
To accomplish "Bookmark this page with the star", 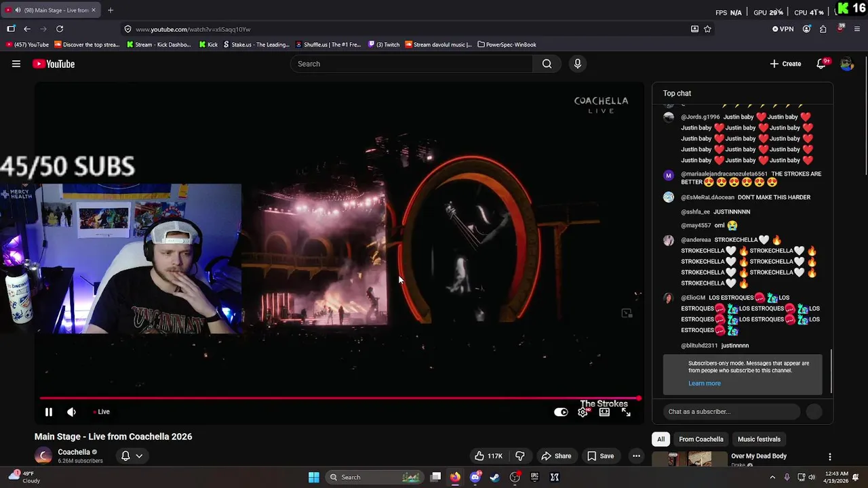I will 707,29.
